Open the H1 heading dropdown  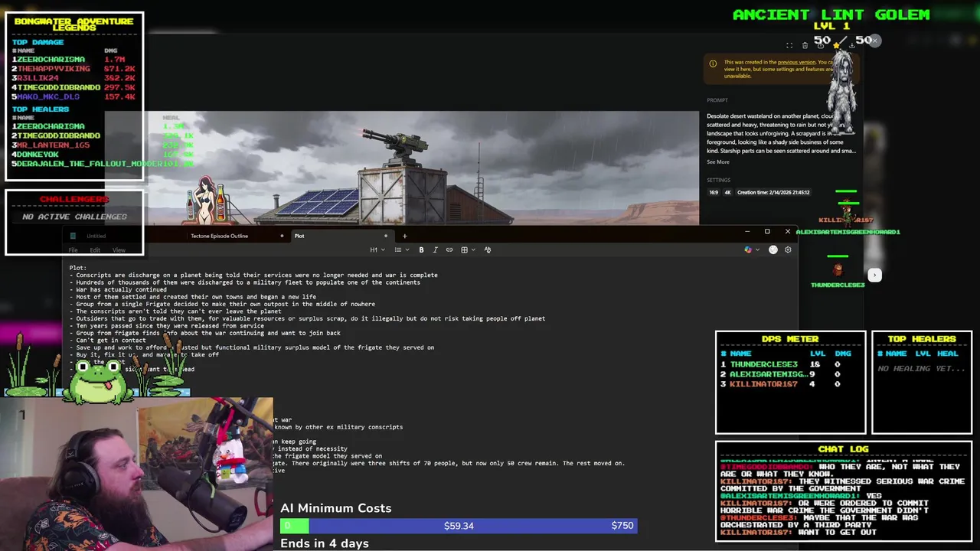(x=376, y=249)
